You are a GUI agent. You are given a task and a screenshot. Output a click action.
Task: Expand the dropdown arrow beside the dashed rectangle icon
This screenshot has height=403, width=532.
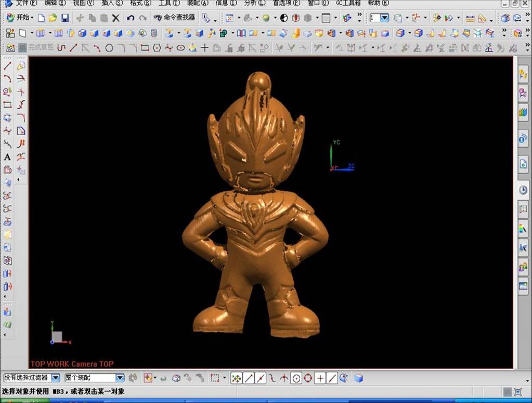click(x=224, y=378)
